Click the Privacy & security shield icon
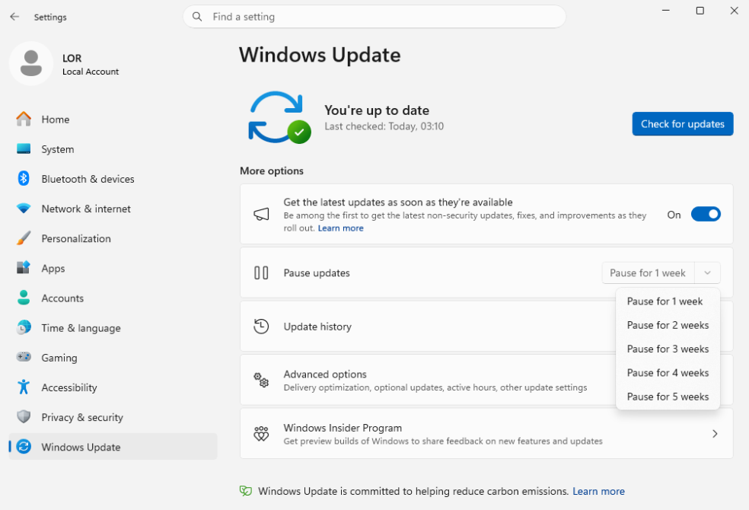The image size is (749, 510). [x=23, y=417]
